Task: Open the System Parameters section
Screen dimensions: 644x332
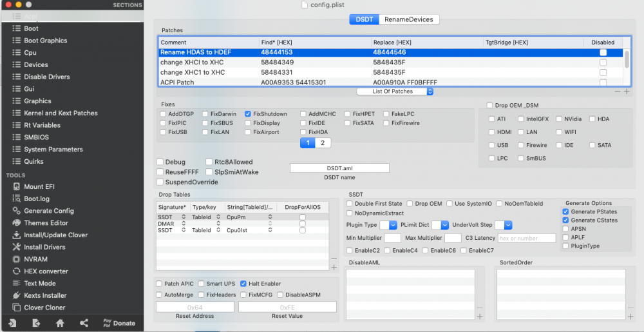Action: point(53,149)
